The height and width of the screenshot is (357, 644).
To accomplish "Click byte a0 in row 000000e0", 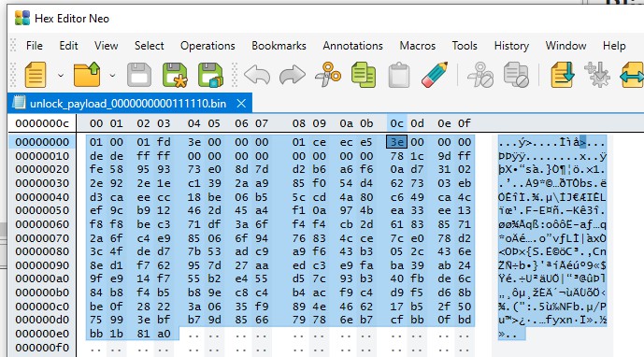I will point(164,334).
